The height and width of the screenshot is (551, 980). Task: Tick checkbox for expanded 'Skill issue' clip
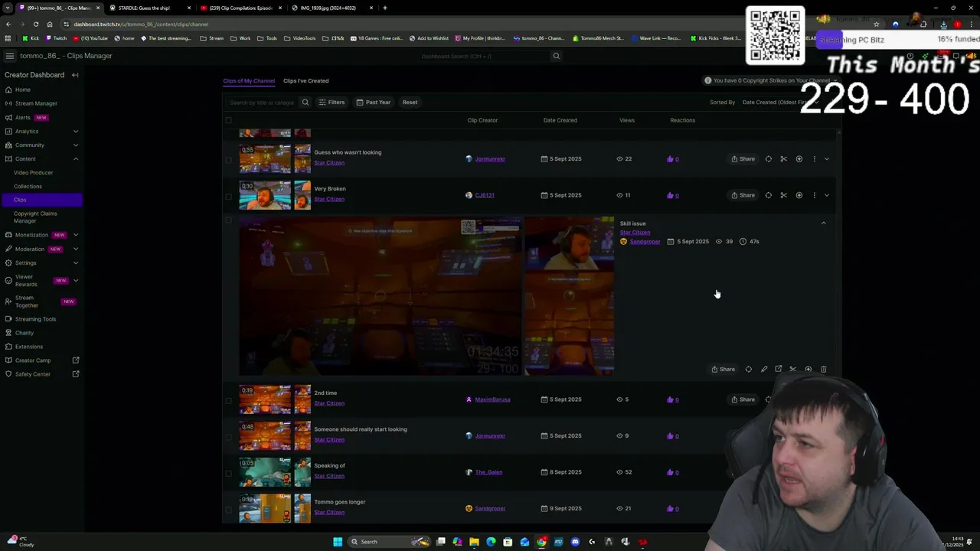[228, 220]
